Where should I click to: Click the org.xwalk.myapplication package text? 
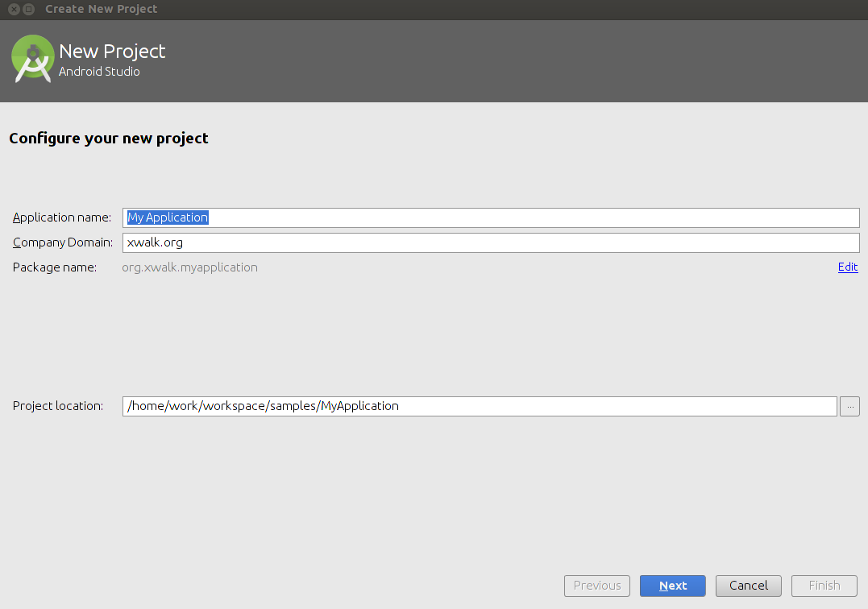pyautogui.click(x=190, y=267)
